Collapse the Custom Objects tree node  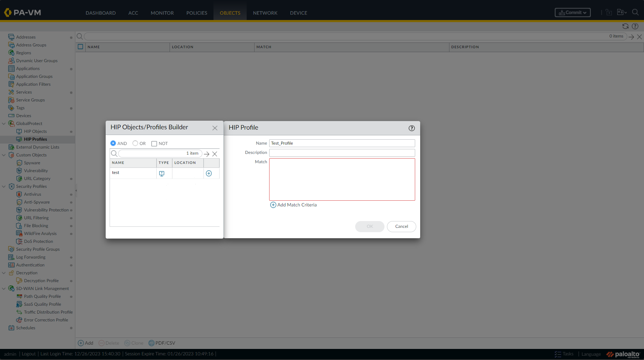point(4,155)
